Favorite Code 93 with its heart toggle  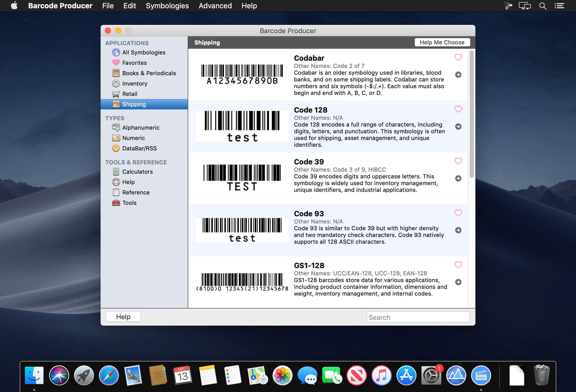pyautogui.click(x=458, y=213)
